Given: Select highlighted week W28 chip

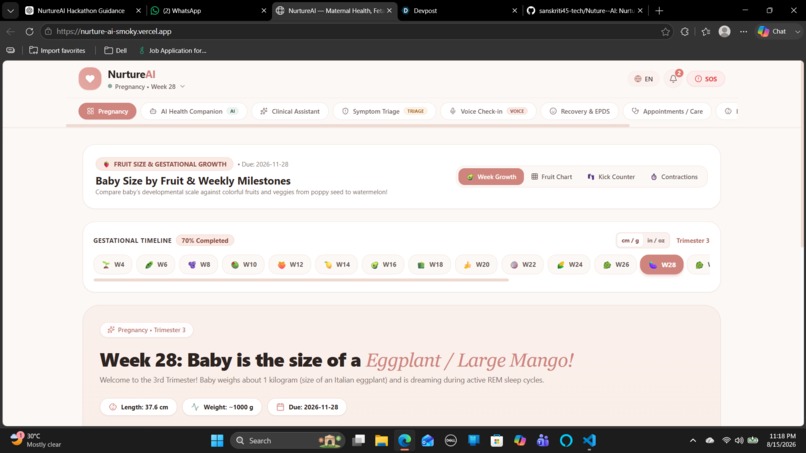Looking at the screenshot, I should [662, 265].
